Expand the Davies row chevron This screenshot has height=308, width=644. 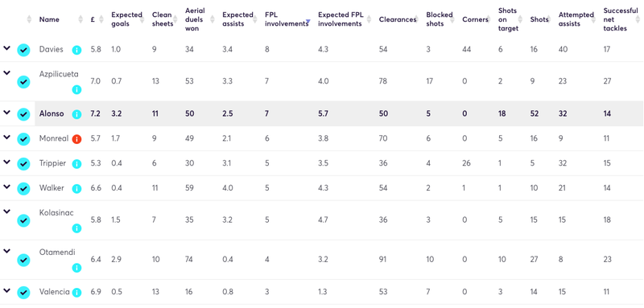tap(6, 48)
